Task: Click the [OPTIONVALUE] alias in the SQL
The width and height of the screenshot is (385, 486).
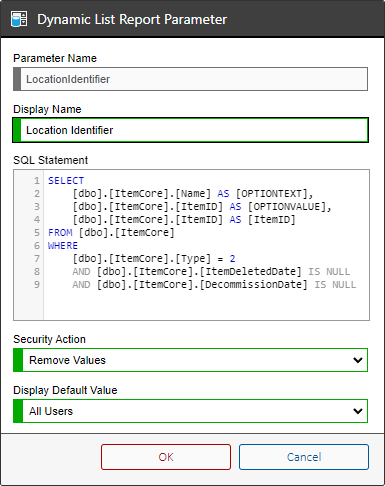Action: [x=286, y=207]
